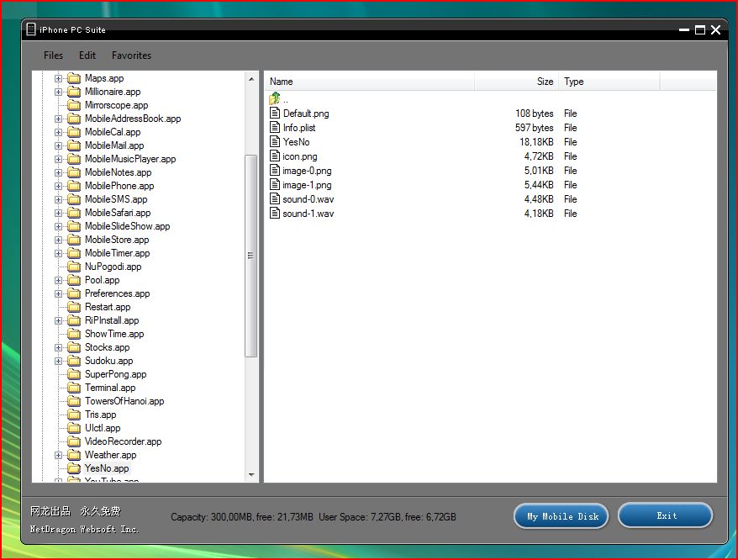Click the My Mobile Disk button
The width and height of the screenshot is (738, 560).
pos(561,516)
